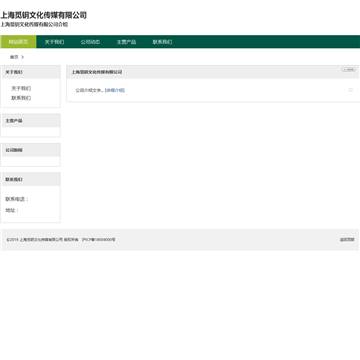The image size is (360, 360).
Task: Open 联系我们 in the green nav bar
Action: [x=162, y=42]
